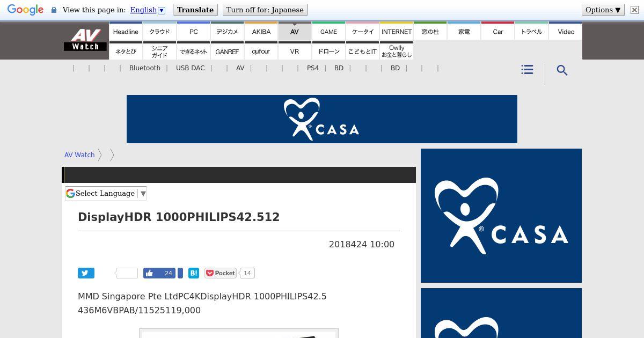Click the Translate button
The image size is (644, 338).
[x=195, y=10]
